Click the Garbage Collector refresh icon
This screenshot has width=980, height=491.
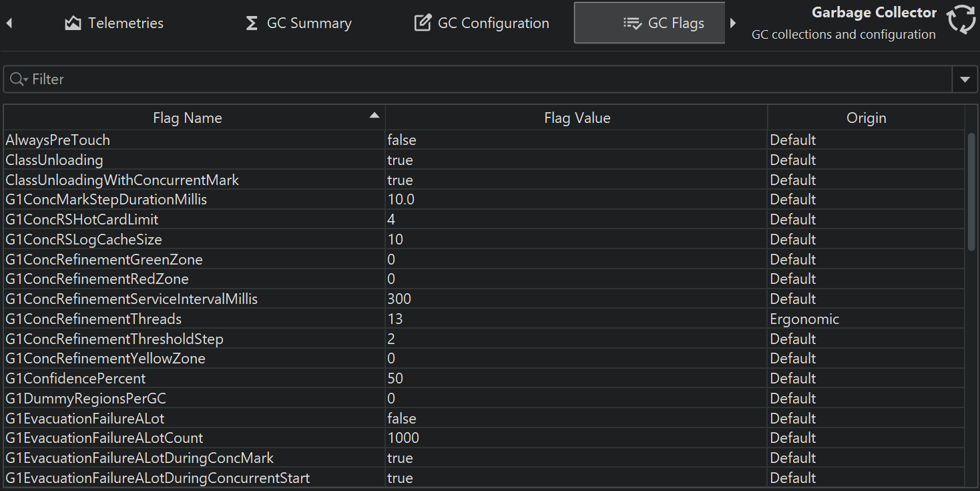coord(961,19)
